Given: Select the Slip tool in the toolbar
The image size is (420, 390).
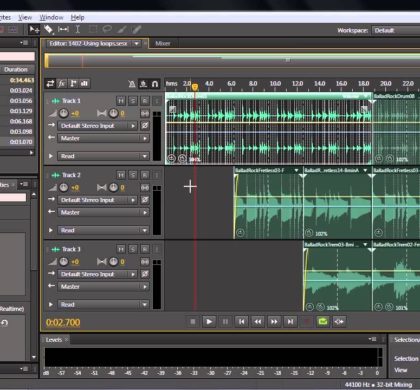Looking at the screenshot, I should (63, 30).
